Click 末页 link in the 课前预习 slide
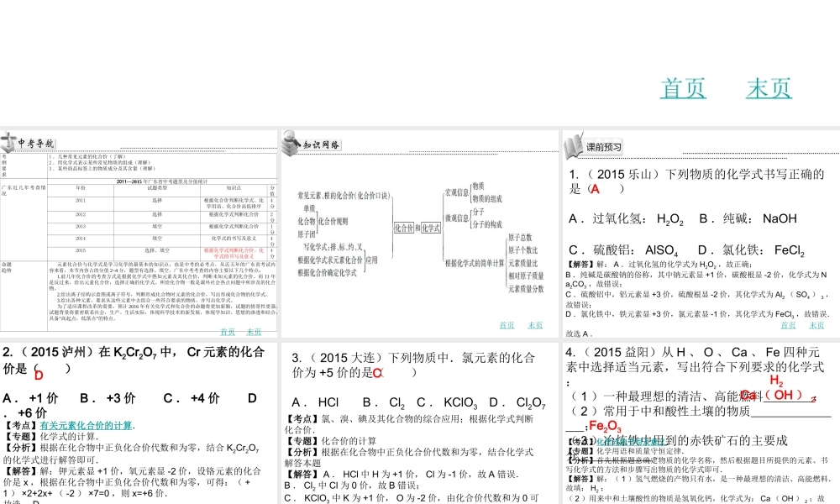This screenshot has width=840, height=504. pyautogui.click(x=816, y=325)
